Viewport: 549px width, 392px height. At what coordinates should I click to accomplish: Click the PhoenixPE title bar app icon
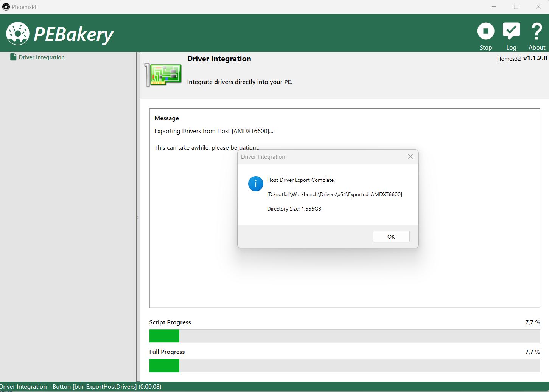pyautogui.click(x=6, y=7)
